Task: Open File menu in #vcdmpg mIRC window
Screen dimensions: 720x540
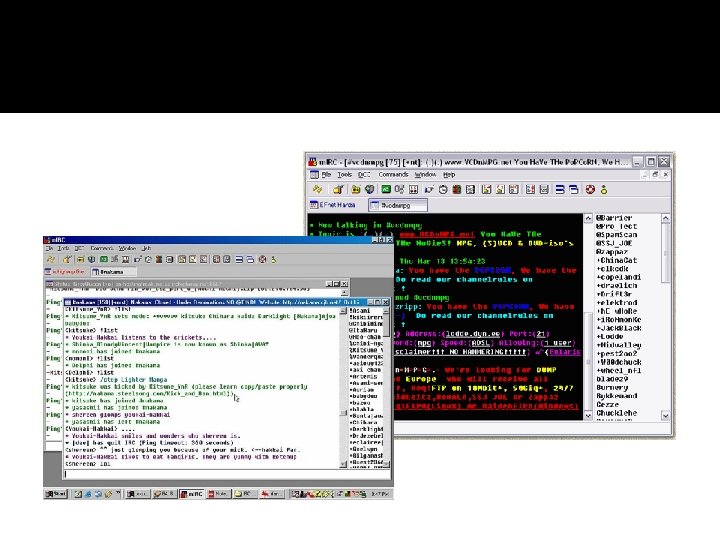Action: click(326, 174)
